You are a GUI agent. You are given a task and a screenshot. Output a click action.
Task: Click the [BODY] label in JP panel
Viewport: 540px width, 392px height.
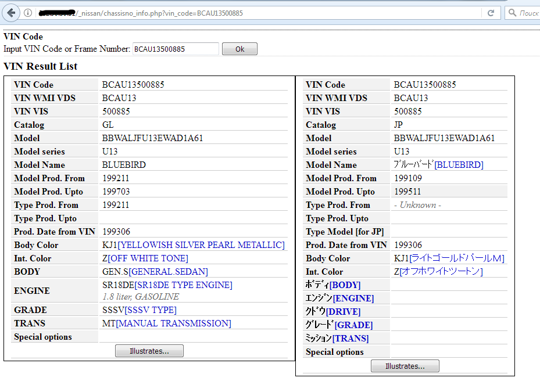click(x=345, y=285)
